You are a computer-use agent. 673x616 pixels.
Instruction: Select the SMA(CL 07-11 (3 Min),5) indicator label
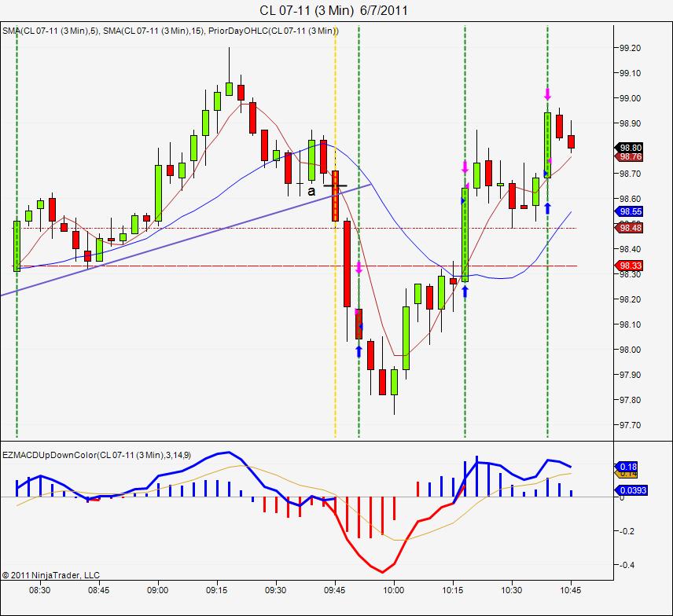50,31
